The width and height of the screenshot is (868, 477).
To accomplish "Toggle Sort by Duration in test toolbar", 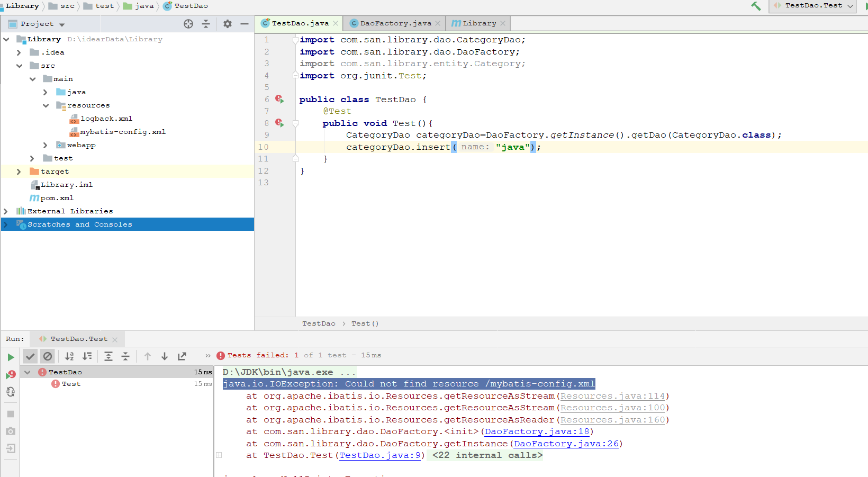I will [87, 356].
